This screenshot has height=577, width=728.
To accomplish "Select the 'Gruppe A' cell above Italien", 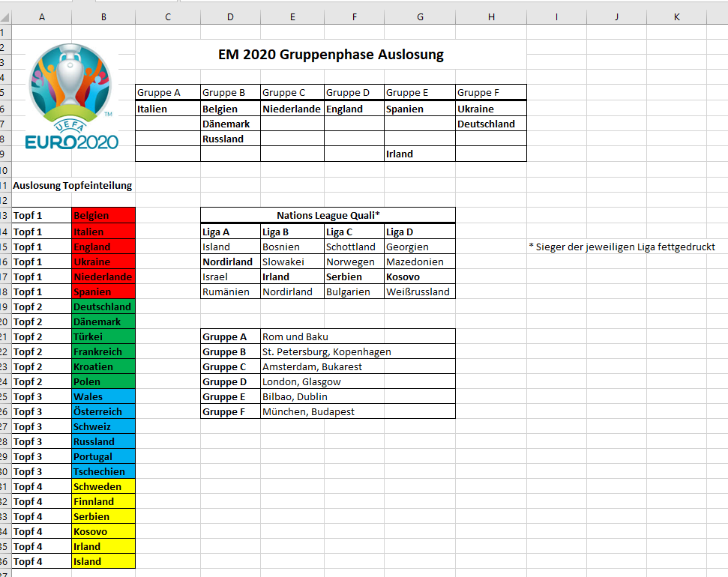I will click(x=168, y=92).
